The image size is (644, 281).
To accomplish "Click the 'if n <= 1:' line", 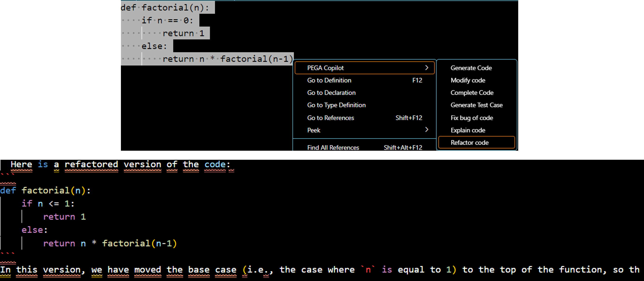I will (48, 204).
